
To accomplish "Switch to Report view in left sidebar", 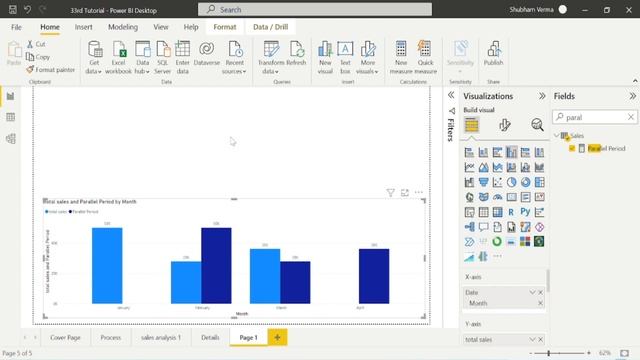I will [11, 96].
